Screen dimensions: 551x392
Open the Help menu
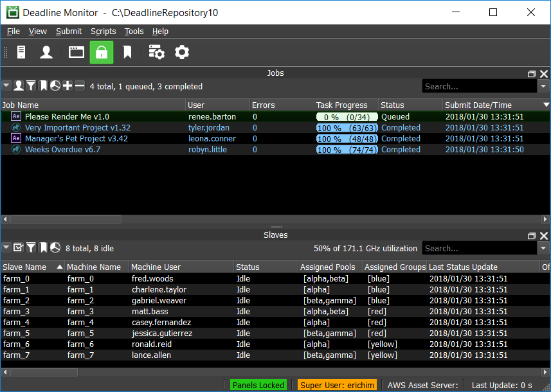[x=160, y=31]
